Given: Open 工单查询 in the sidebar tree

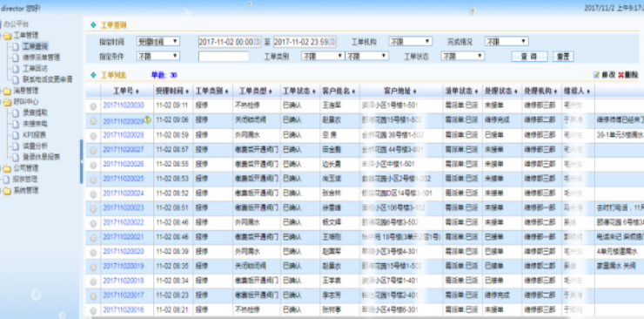Looking at the screenshot, I should [x=36, y=47].
